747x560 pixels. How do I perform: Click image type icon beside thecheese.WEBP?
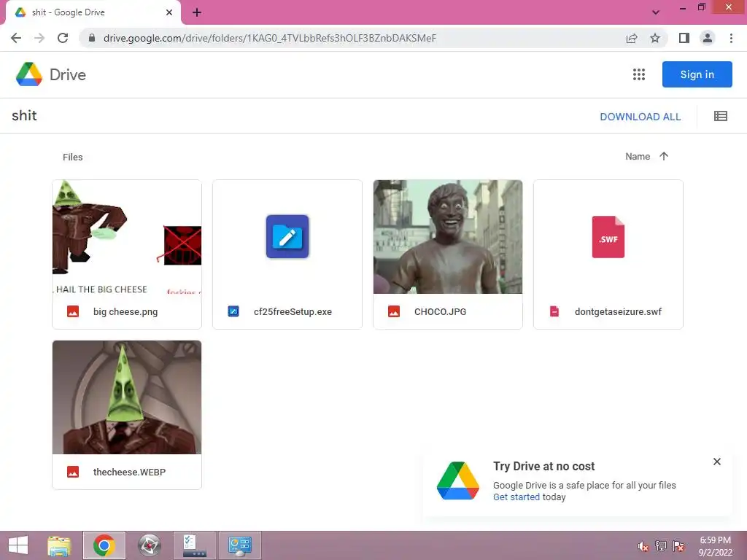[73, 472]
